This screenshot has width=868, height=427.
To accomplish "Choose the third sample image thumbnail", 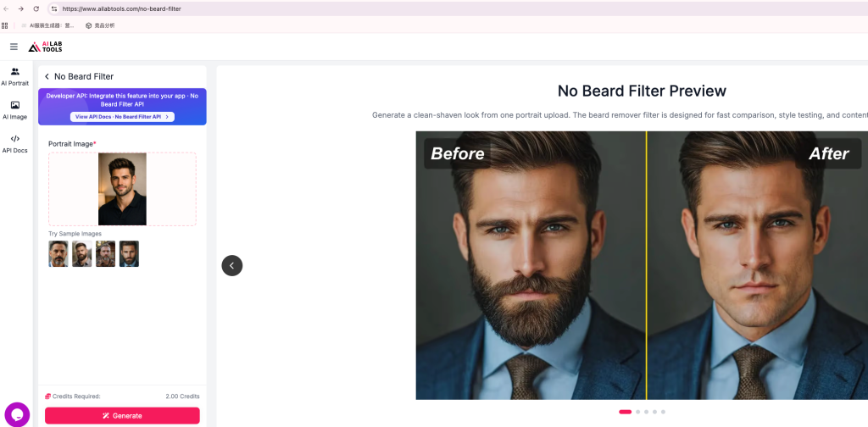I will [x=106, y=254].
